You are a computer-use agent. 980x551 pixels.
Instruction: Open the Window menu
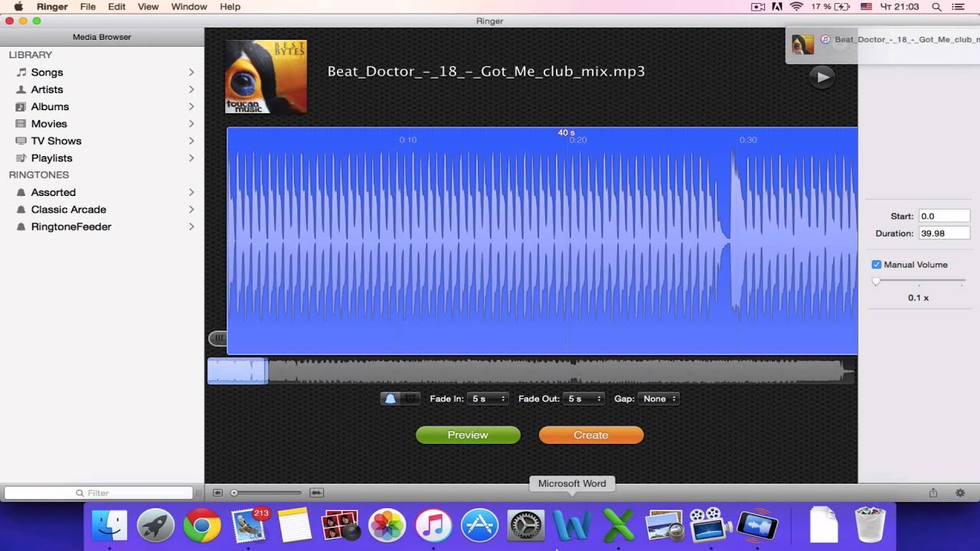(x=189, y=7)
